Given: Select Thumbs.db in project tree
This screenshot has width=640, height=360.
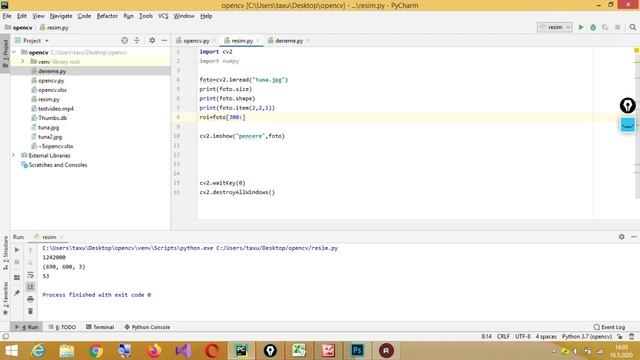Looking at the screenshot, I should (52, 118).
